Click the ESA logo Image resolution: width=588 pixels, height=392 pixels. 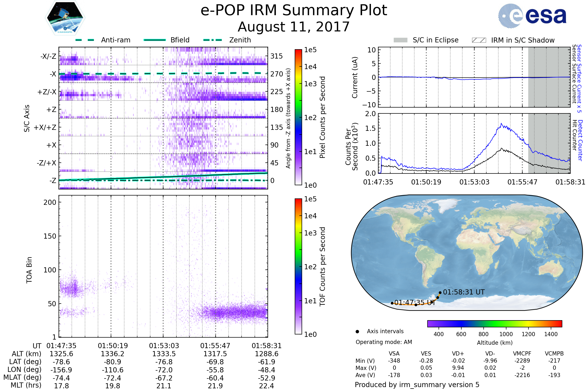(x=532, y=16)
